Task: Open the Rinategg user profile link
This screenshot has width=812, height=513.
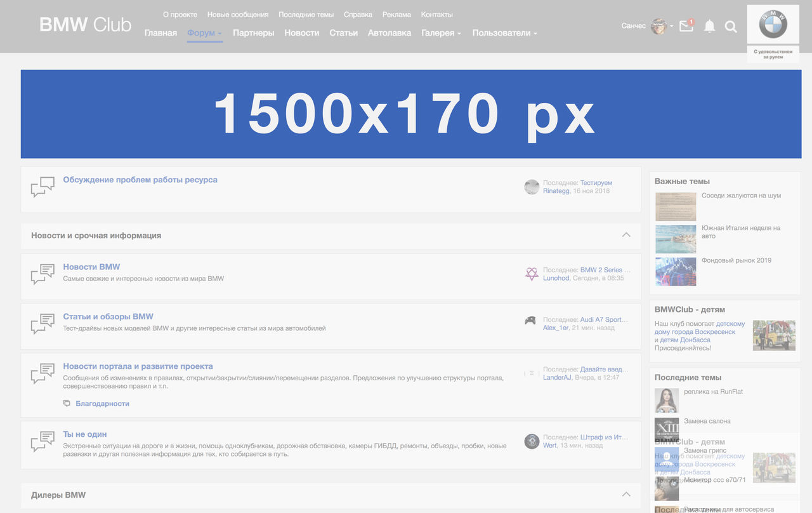Action: [x=556, y=190]
